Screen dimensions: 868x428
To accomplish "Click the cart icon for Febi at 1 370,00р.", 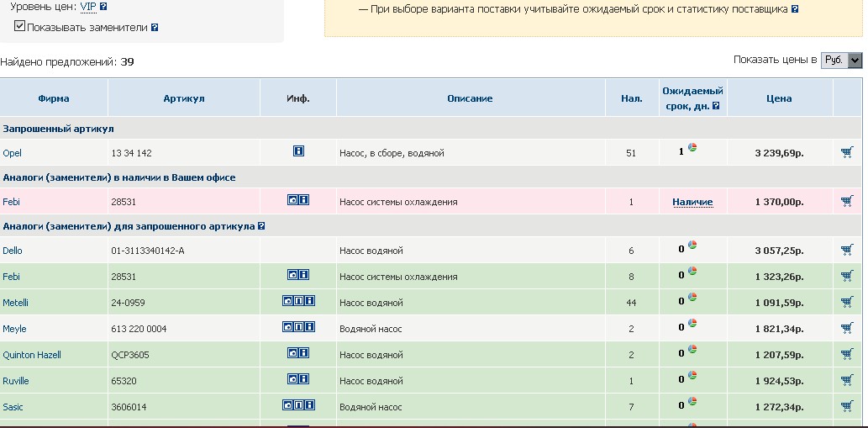I will (846, 201).
